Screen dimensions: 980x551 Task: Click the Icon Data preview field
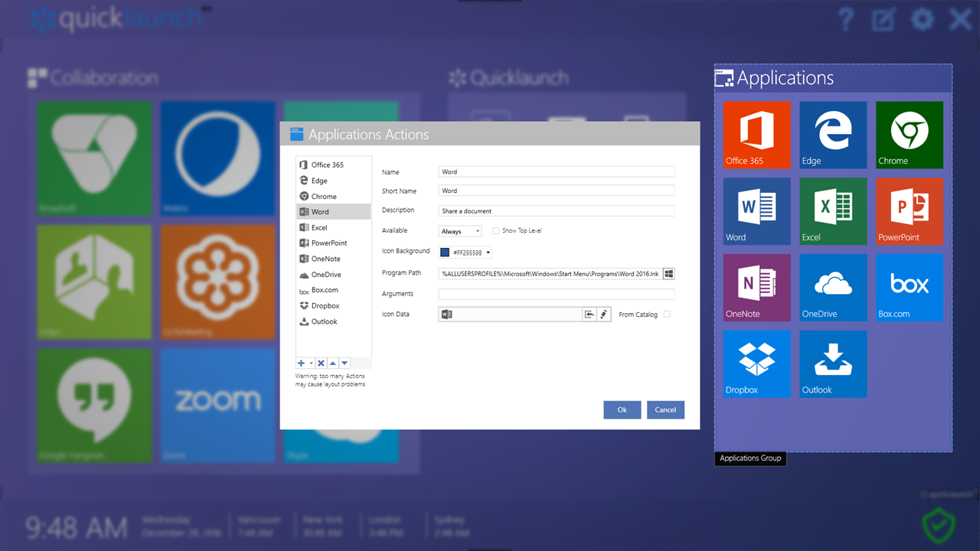pyautogui.click(x=511, y=314)
